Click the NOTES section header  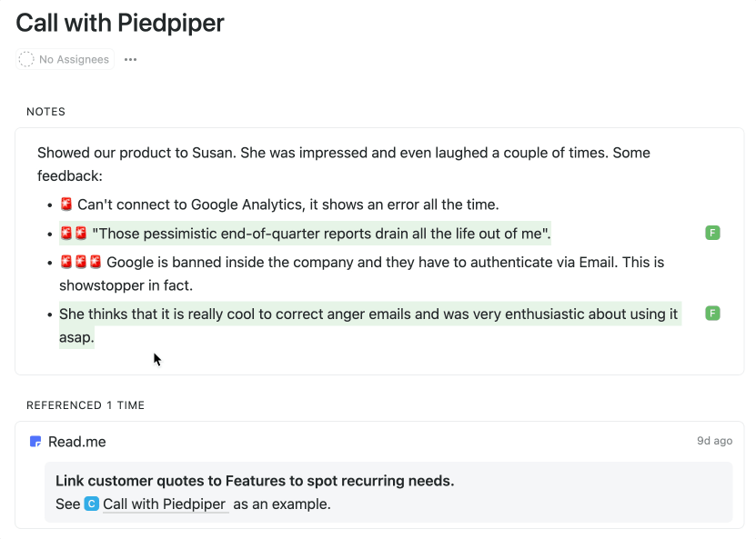tap(45, 112)
